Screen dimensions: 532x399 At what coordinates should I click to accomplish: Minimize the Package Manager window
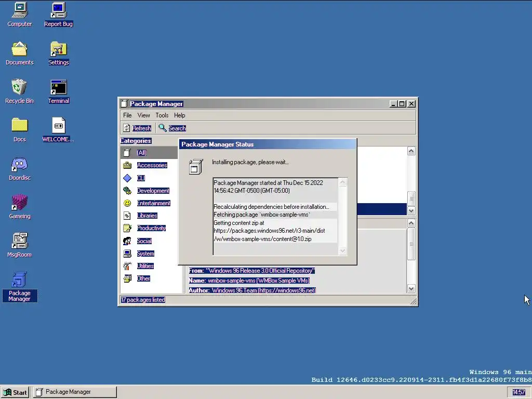(393, 104)
